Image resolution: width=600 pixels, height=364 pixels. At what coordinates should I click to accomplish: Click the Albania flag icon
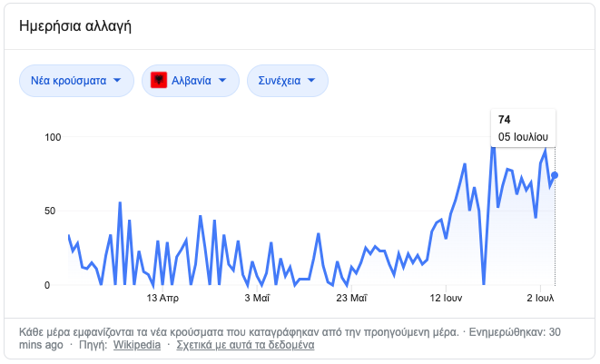pos(159,80)
